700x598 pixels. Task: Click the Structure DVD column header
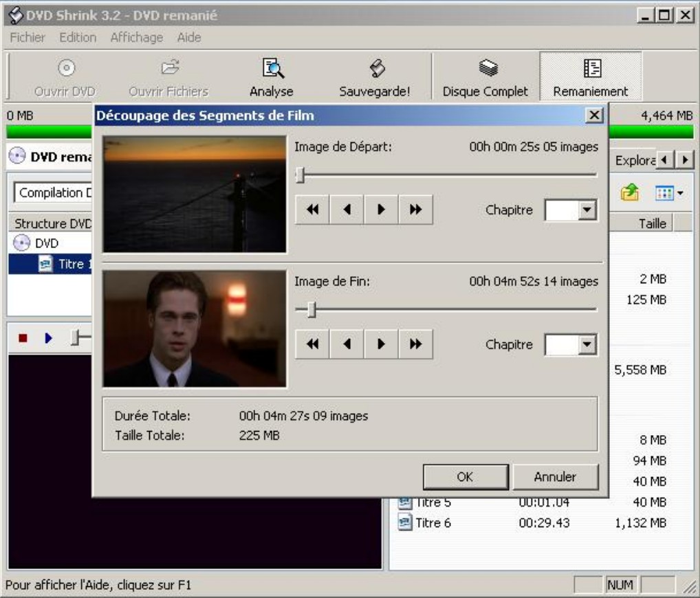50,223
